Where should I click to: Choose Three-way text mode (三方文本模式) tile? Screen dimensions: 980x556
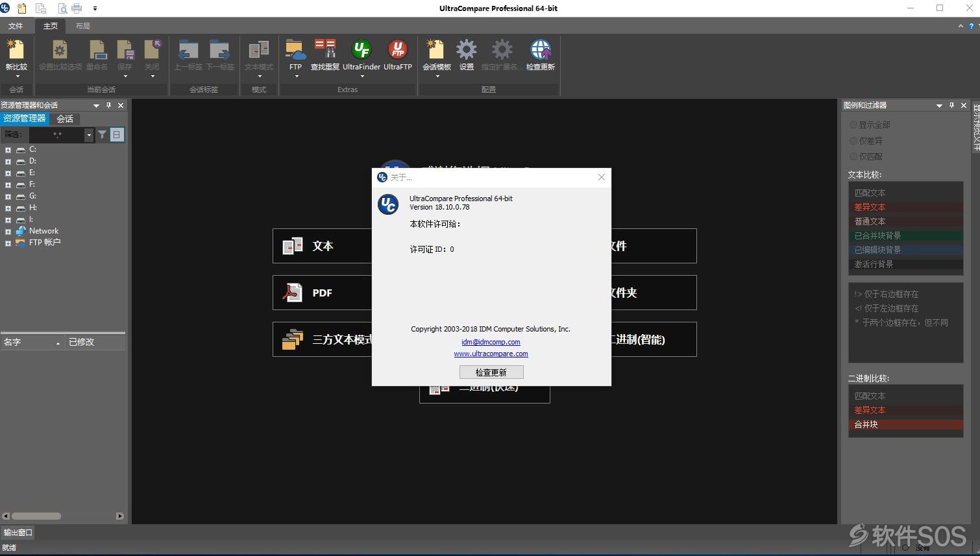(323, 339)
